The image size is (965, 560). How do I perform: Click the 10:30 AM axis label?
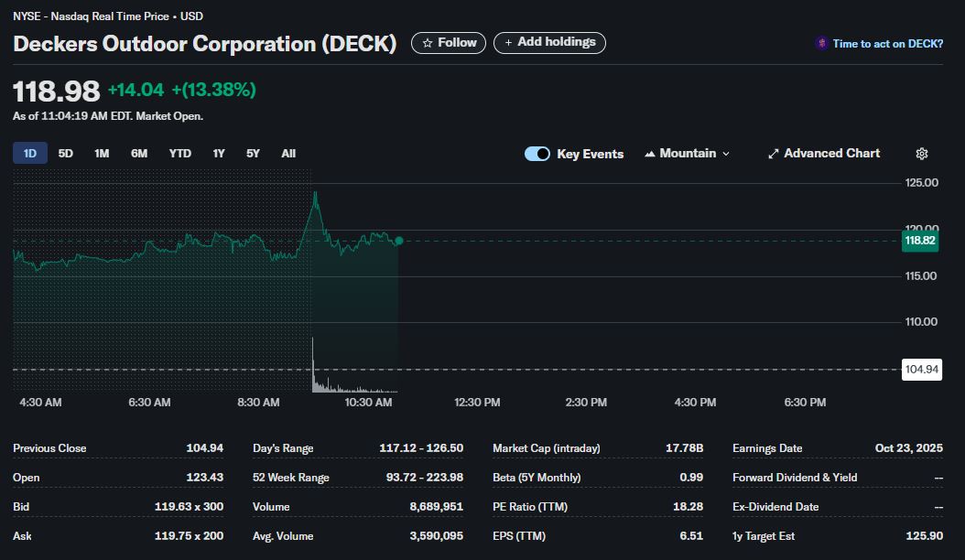(368, 403)
